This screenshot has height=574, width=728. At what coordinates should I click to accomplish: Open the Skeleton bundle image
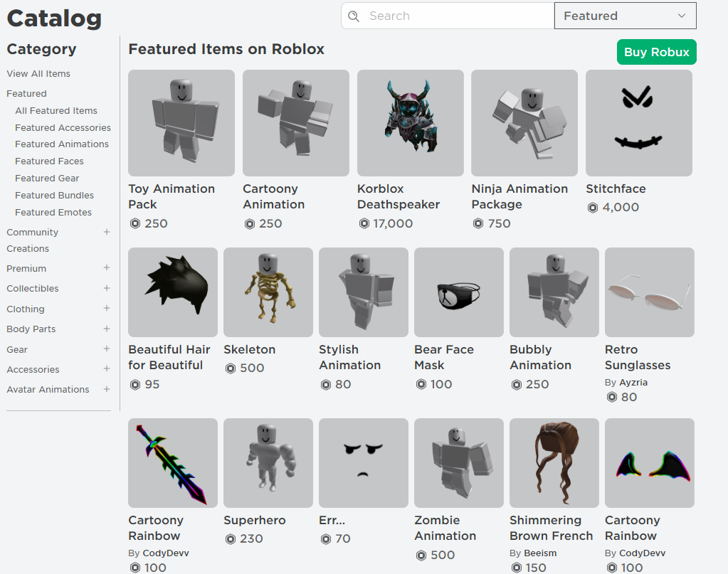tap(268, 292)
